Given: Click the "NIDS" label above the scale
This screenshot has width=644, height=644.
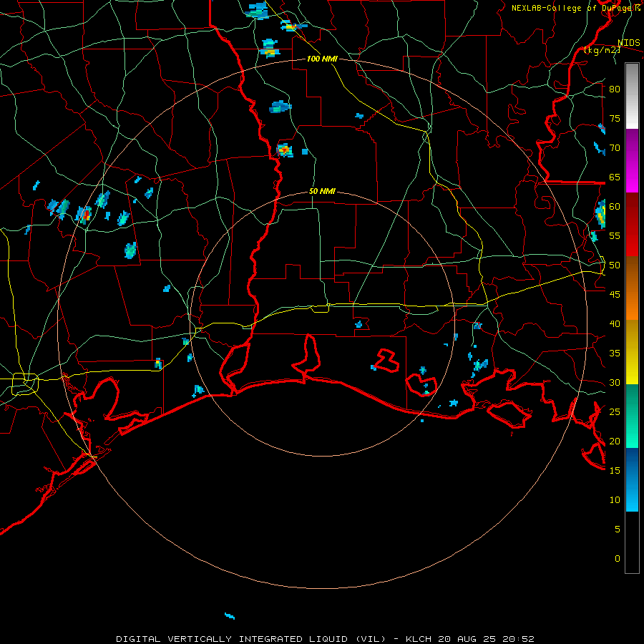Looking at the screenshot, I should tap(628, 43).
